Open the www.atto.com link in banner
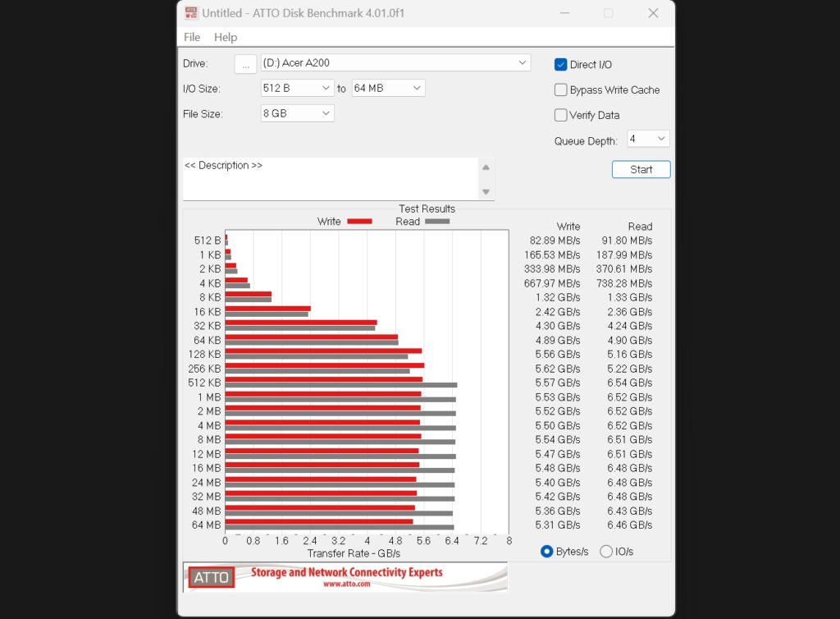Image resolution: width=840 pixels, height=619 pixels. tap(347, 585)
